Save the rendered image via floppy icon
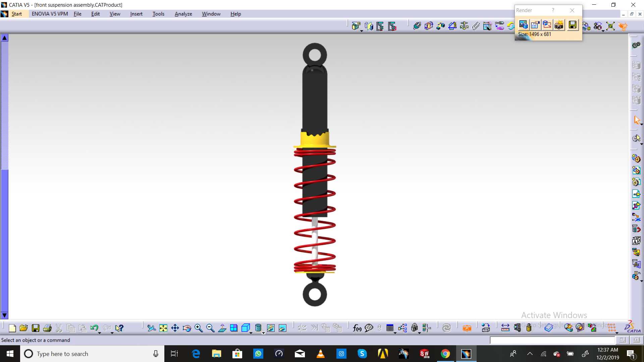Screen dimensions: 644x362 (x=573, y=25)
